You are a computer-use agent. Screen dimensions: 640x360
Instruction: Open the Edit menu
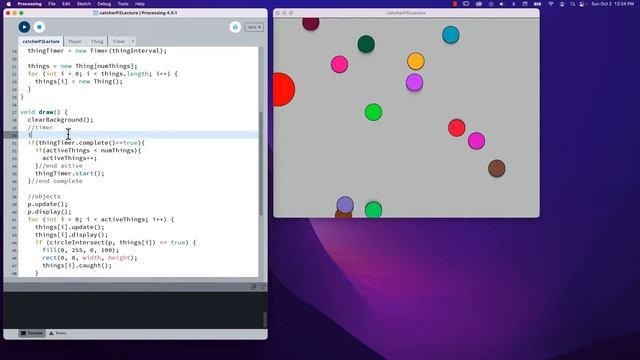[x=66, y=4]
